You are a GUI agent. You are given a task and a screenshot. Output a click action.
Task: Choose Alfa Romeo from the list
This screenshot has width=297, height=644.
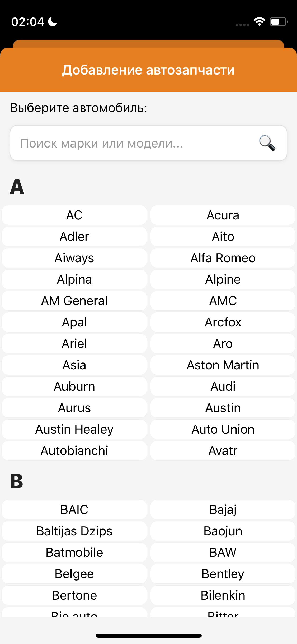click(x=223, y=258)
